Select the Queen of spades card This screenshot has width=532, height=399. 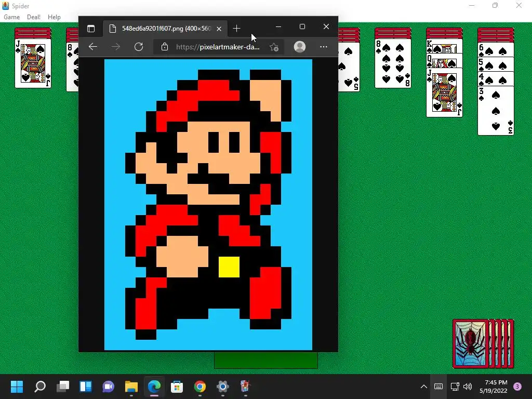click(444, 60)
